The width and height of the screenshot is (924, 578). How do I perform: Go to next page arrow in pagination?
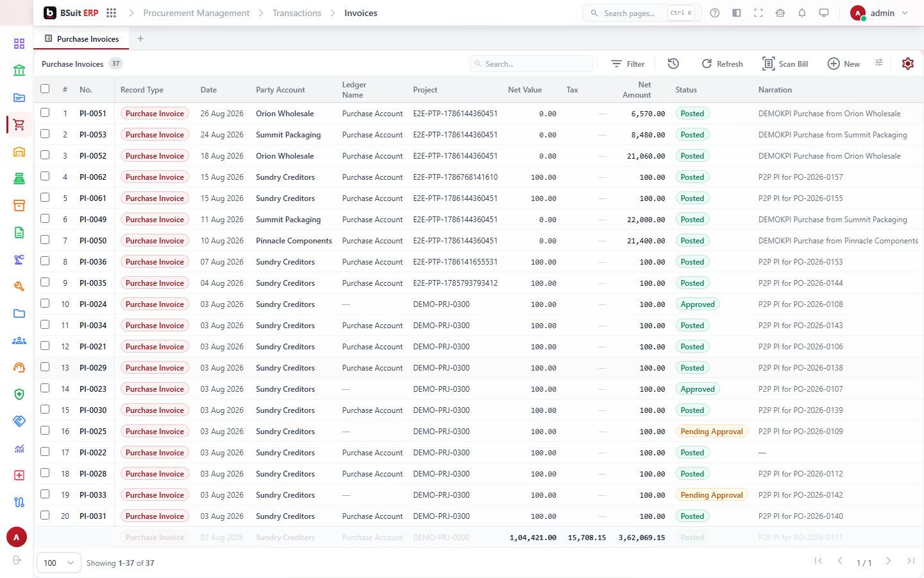point(889,561)
